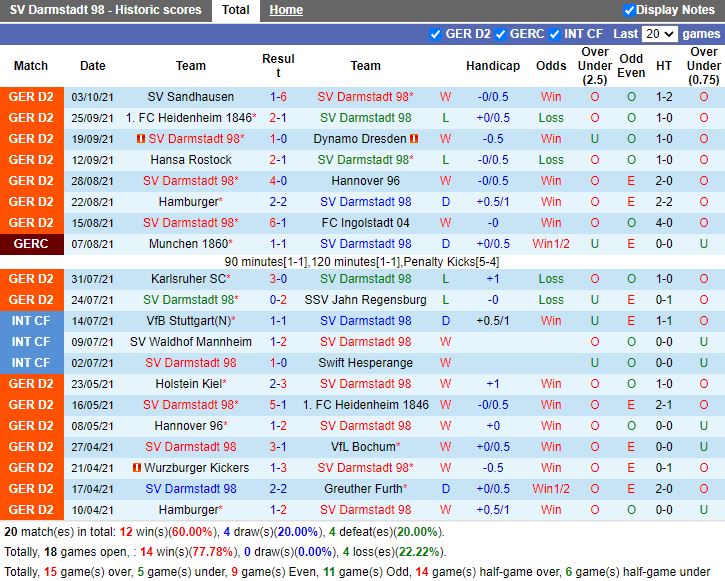Click the 1-6 result against SV Sandhausen

[278, 97]
